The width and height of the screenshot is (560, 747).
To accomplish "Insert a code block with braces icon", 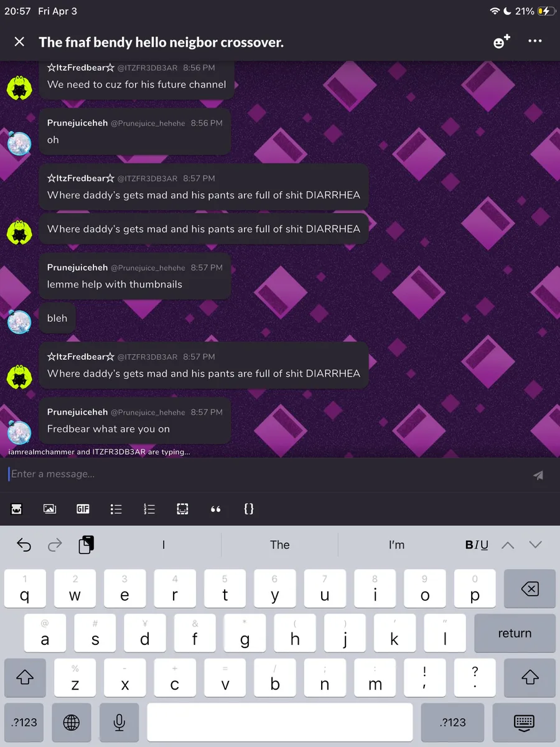I will point(248,509).
